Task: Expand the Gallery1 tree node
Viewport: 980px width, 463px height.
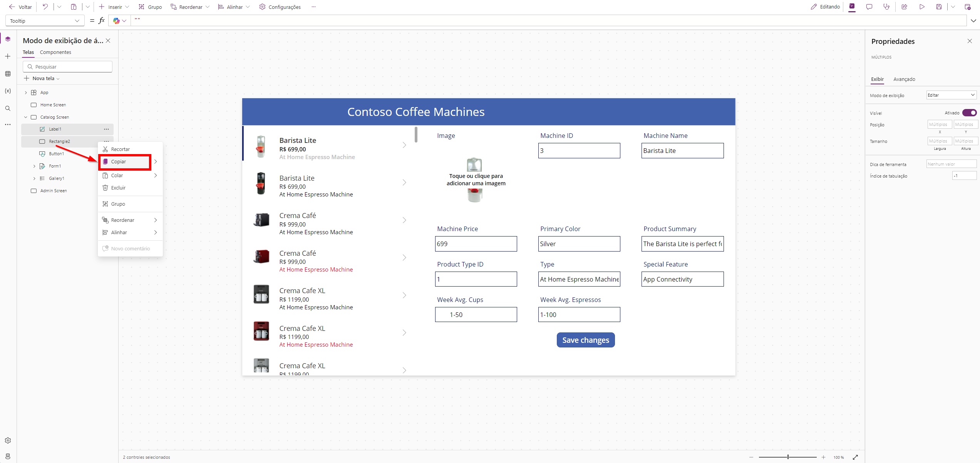Action: [x=34, y=178]
